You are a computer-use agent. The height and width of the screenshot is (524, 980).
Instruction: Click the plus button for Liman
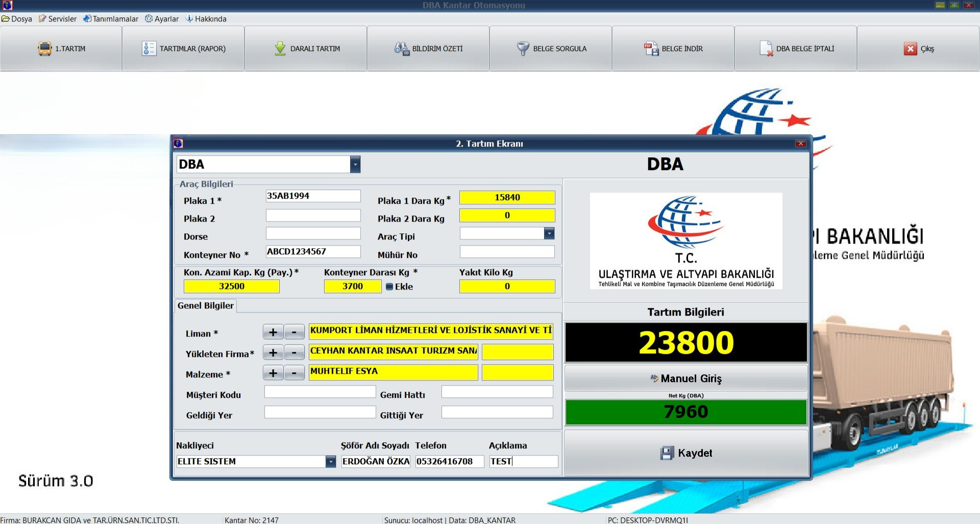pyautogui.click(x=273, y=332)
